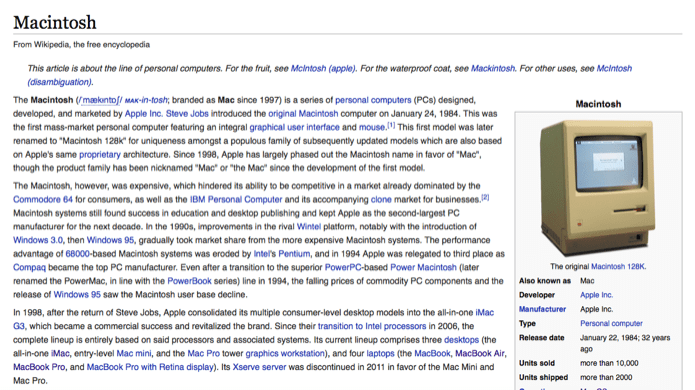The width and height of the screenshot is (695, 390).
Task: Open the Personal computer type link in infobox
Action: 611,324
